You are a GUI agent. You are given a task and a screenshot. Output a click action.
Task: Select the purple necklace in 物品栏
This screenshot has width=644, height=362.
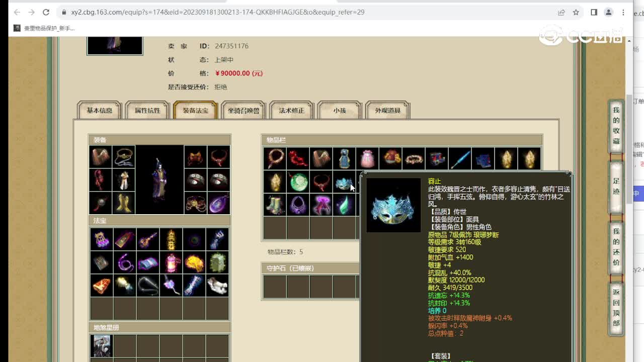[x=298, y=205]
